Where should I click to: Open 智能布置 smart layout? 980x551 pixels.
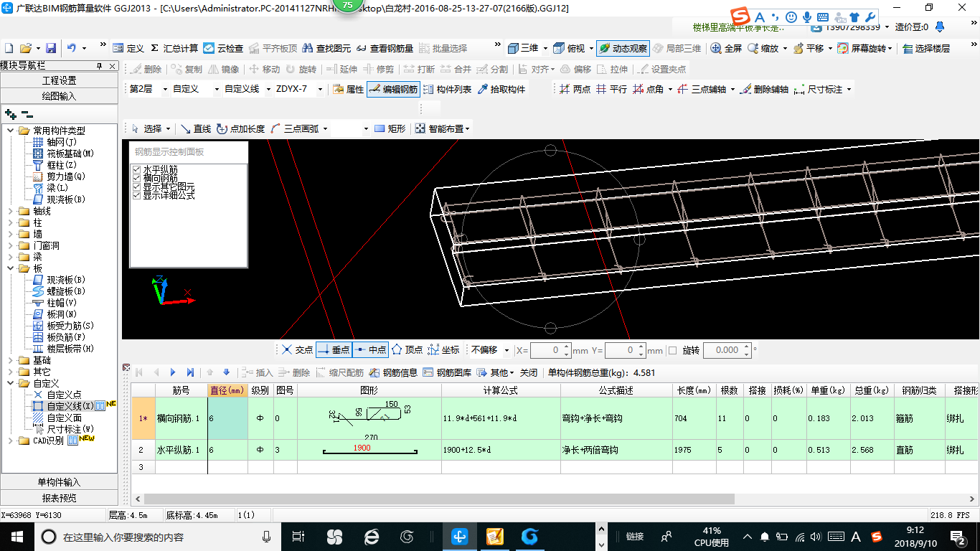(x=443, y=129)
